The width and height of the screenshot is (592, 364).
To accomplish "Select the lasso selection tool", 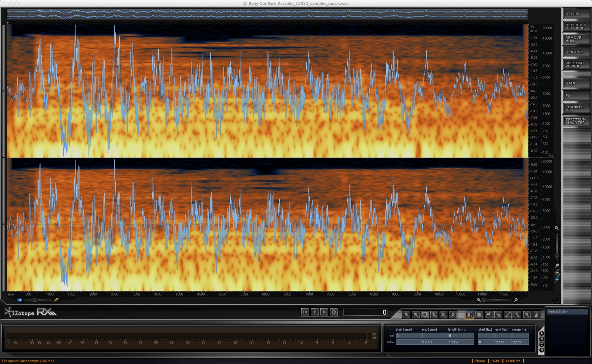I will click(x=498, y=315).
